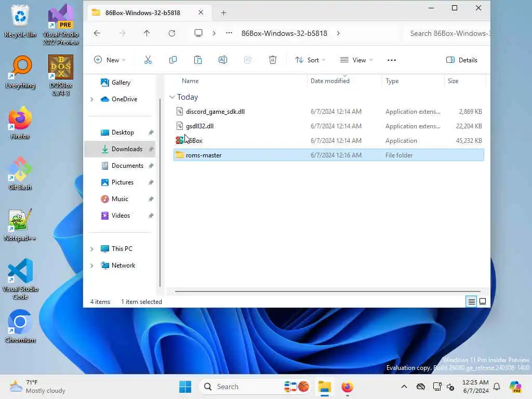Close the 86Box-Windows-32-b5818 tab
532x399 pixels.
tap(201, 12)
